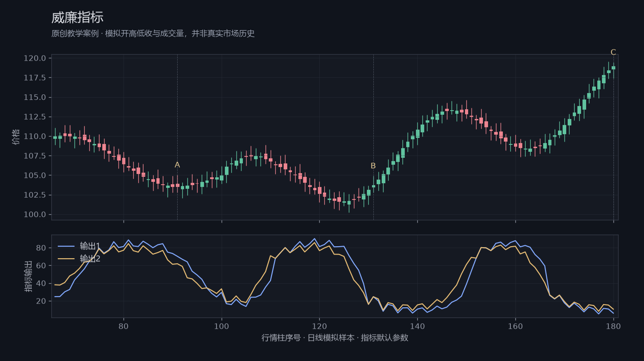This screenshot has width=644, height=361.
Task: Select the 180 tick on the x-axis
Action: pyautogui.click(x=613, y=326)
